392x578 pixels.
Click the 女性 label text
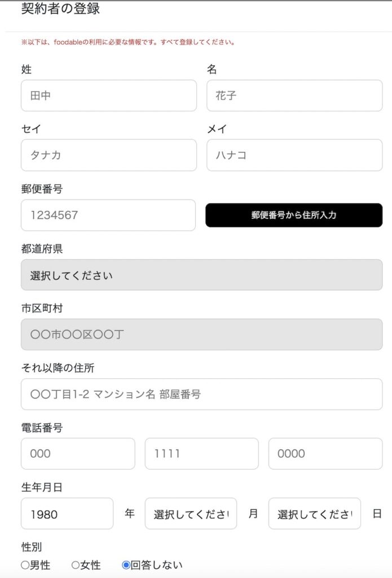tap(90, 564)
